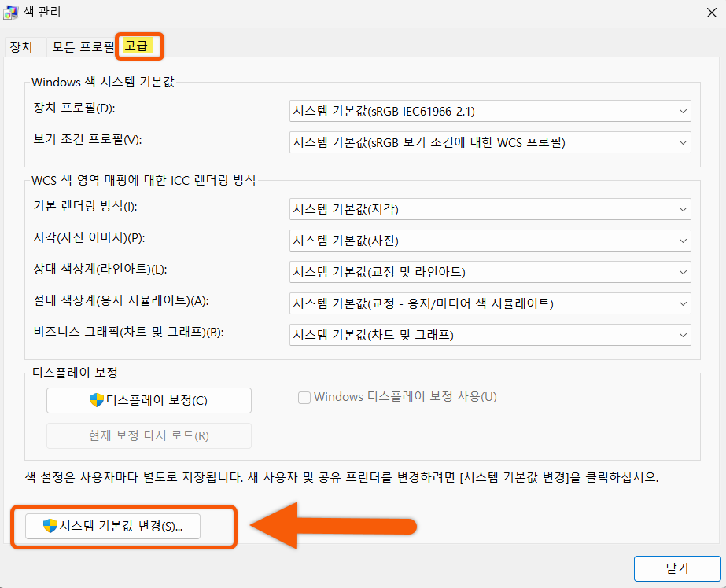726x588 pixels.
Task: Click the shield icon on 시스템 기본값 변경 button
Action: 49,527
